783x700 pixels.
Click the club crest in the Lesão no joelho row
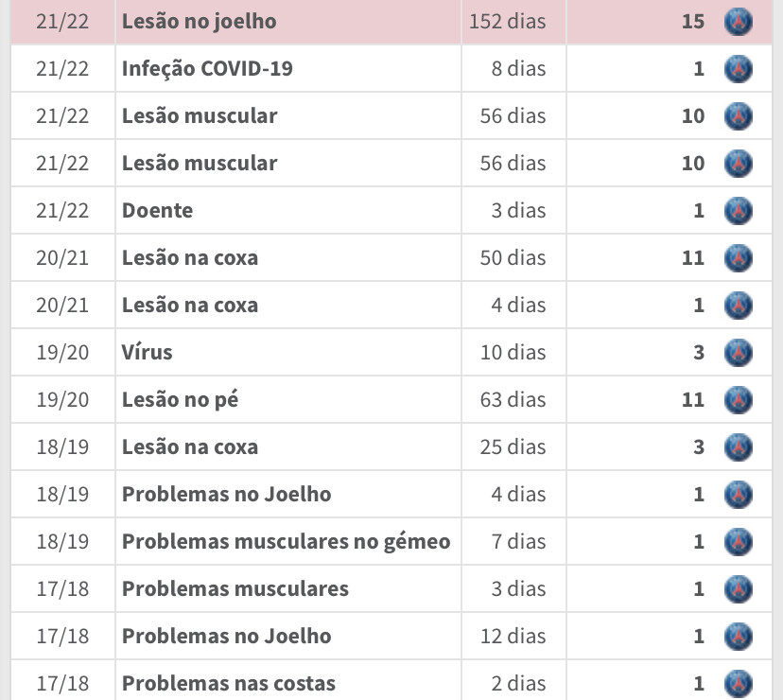pos(738,21)
